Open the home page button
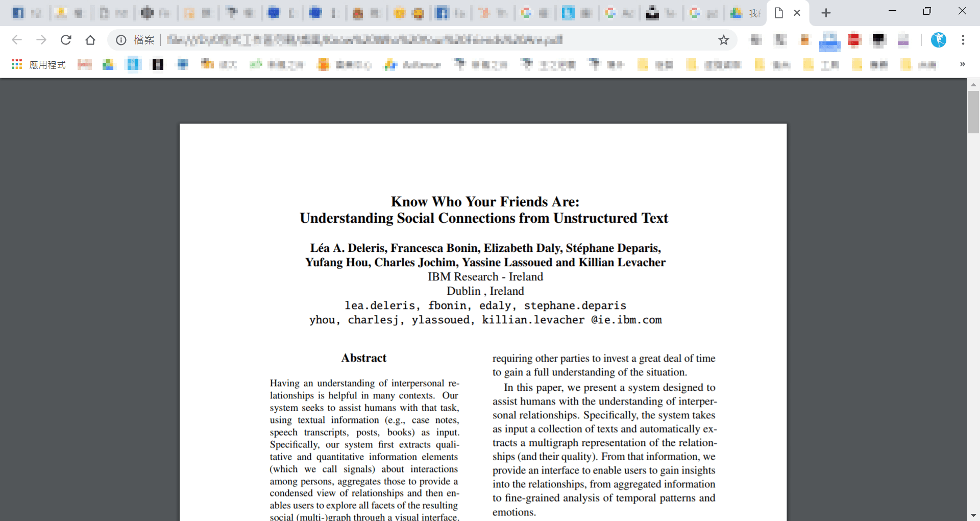Screen dimensions: 980x521 pyautogui.click(x=90, y=40)
